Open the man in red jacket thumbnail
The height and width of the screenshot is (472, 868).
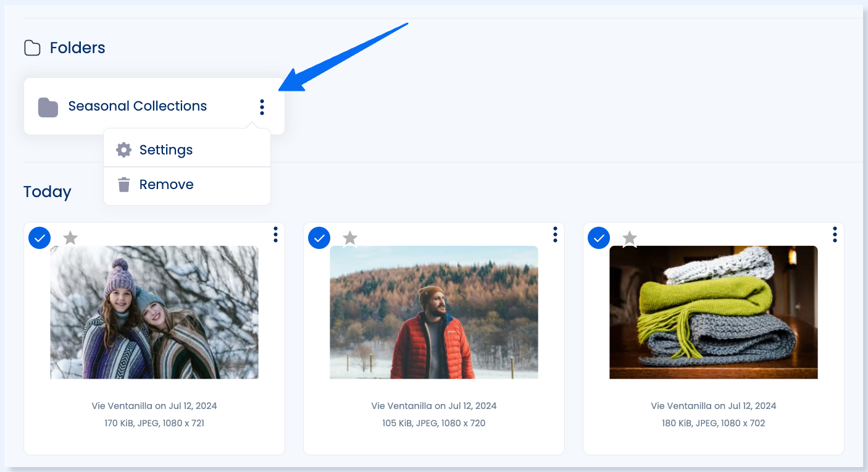pos(434,312)
